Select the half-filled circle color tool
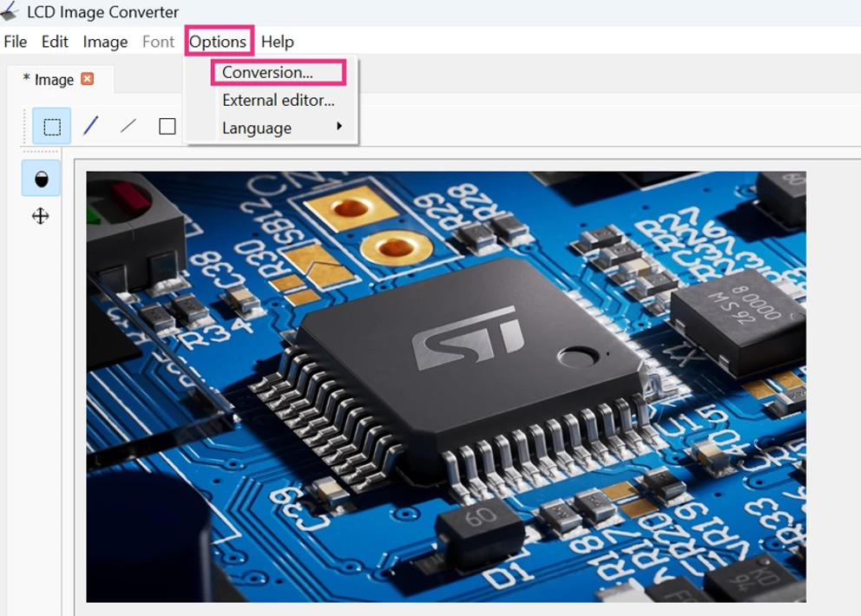The width and height of the screenshot is (861, 616). point(41,179)
